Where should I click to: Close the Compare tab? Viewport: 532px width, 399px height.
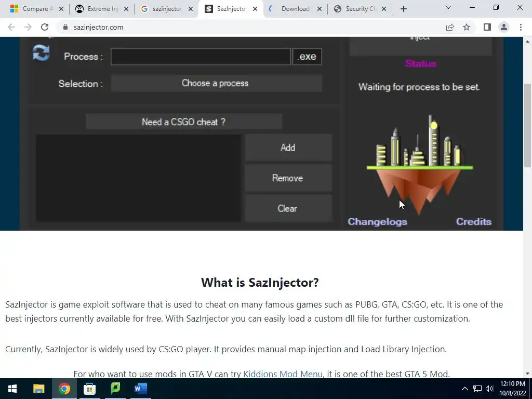(61, 9)
